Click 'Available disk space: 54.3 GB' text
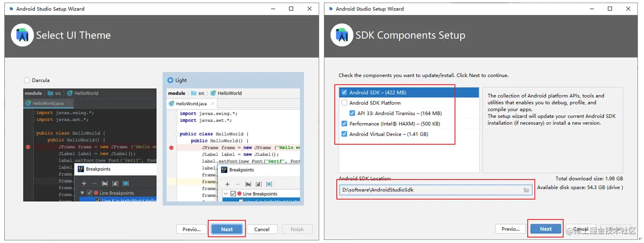 (580, 187)
